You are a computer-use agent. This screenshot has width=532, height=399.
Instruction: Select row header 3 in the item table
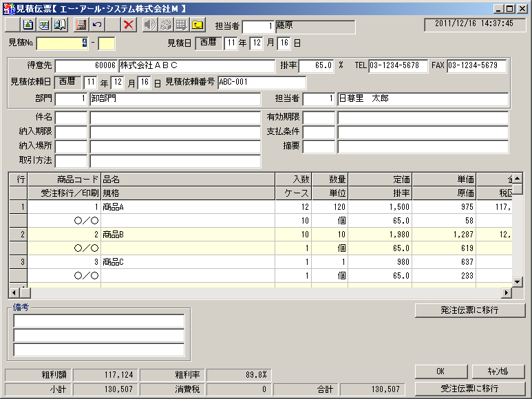pos(18,261)
